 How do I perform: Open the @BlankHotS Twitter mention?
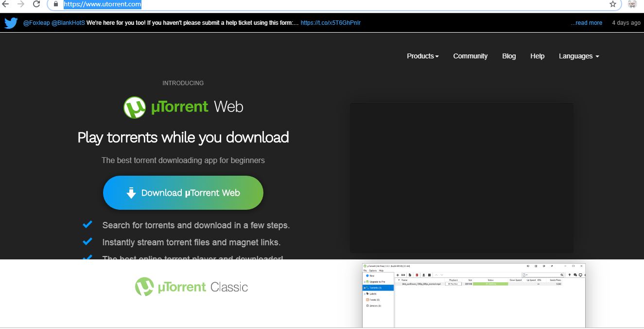tap(68, 23)
